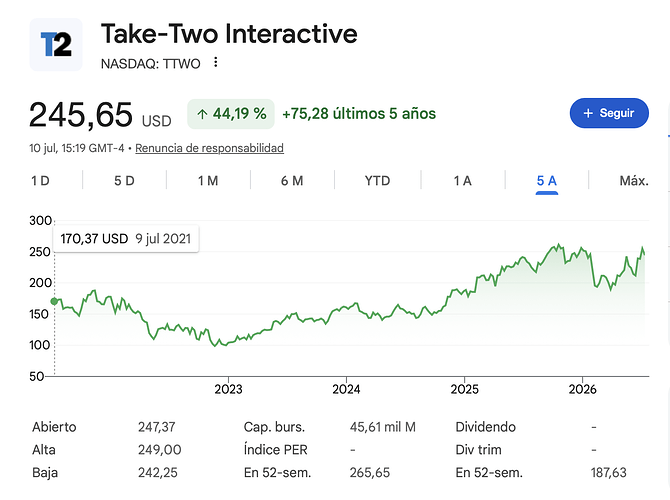This screenshot has width=670, height=500.
Task: Choose the YTD range tab
Action: click(x=377, y=181)
